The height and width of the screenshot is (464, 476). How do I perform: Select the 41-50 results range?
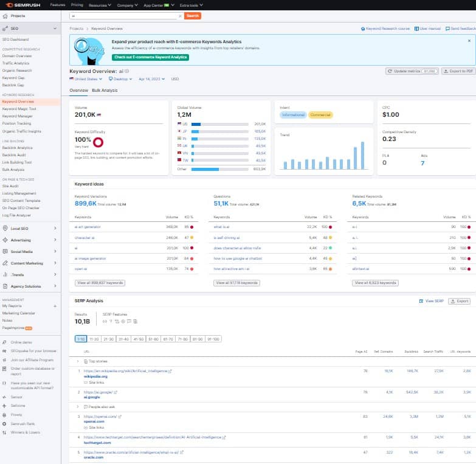(x=139, y=339)
